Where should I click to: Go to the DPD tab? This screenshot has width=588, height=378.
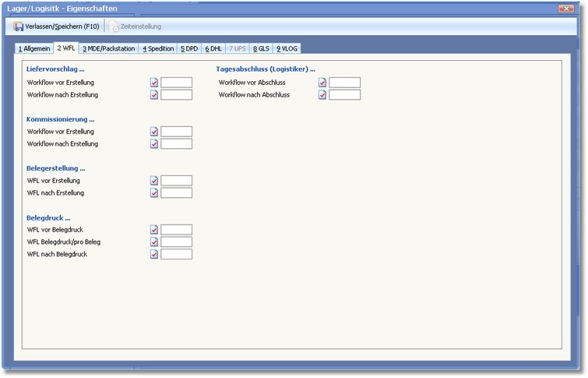click(x=189, y=48)
